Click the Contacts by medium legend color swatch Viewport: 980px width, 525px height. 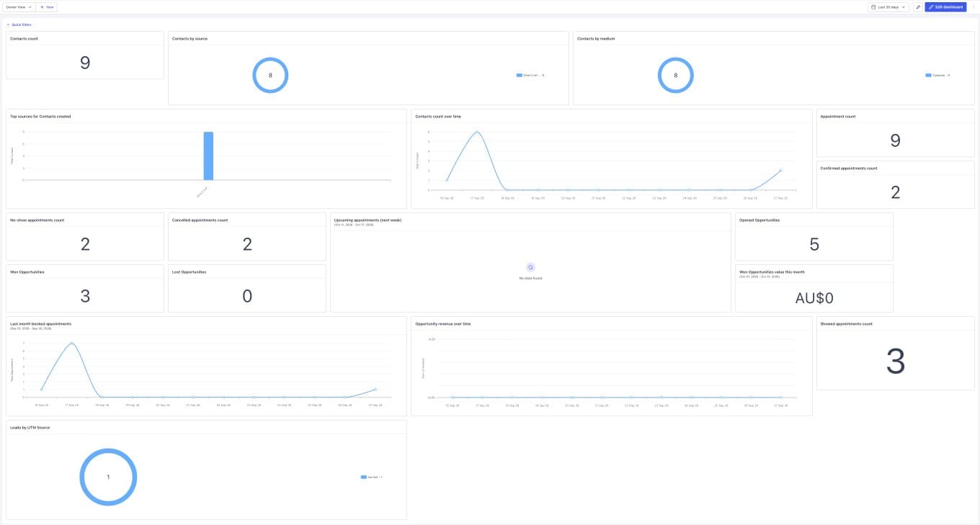pos(928,75)
